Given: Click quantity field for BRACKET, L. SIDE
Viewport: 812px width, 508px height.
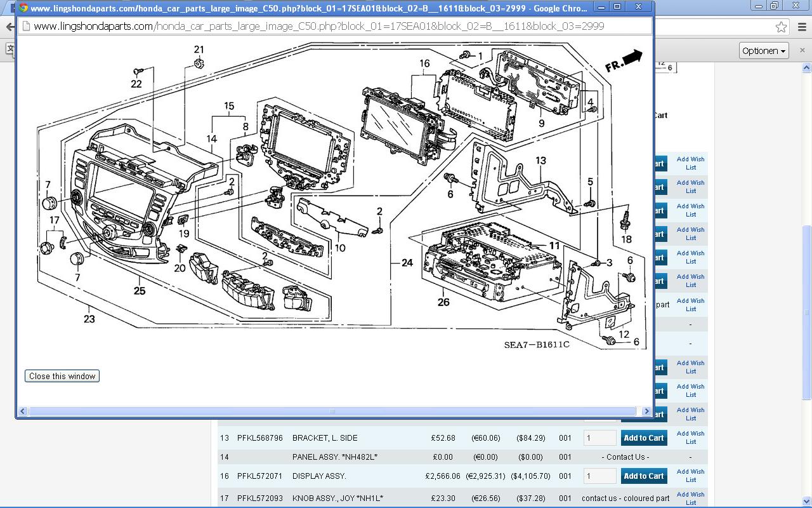Looking at the screenshot, I should point(600,438).
